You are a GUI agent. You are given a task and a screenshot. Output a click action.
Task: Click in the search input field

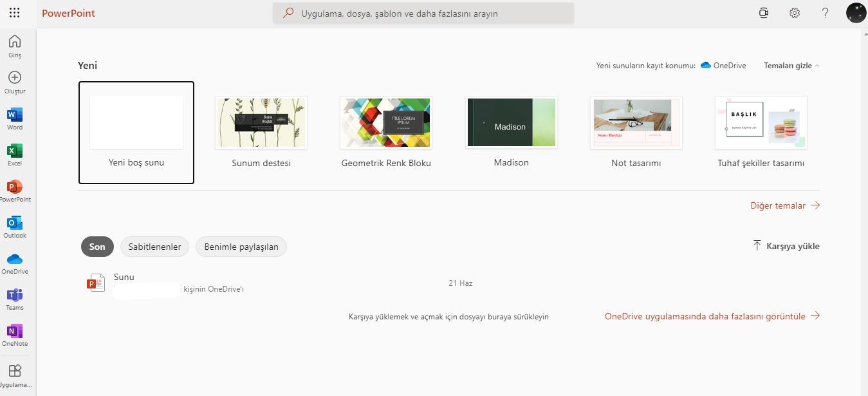tap(423, 13)
